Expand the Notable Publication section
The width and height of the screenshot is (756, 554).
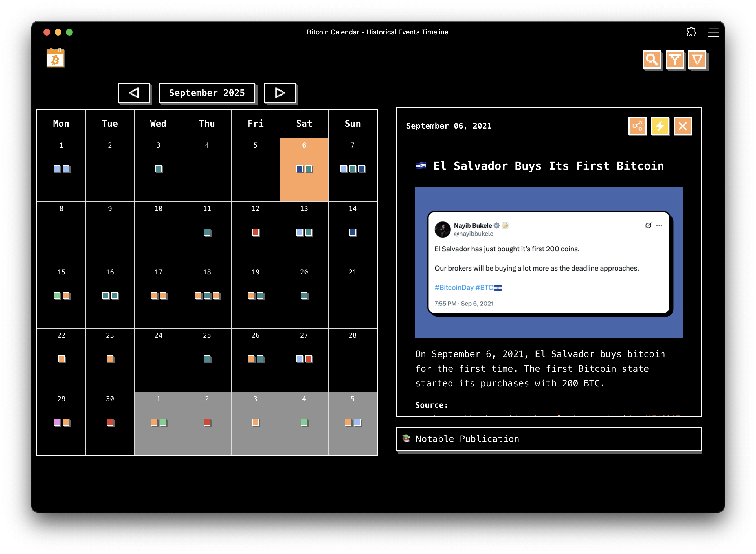549,439
